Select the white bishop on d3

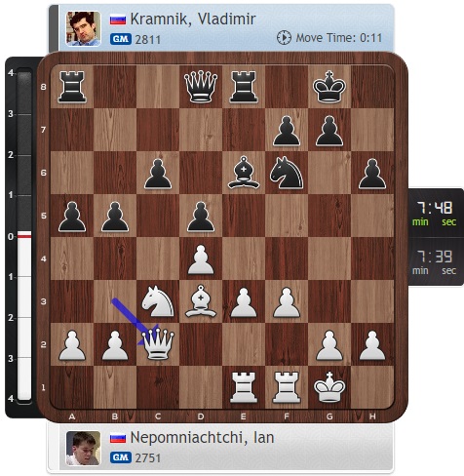pyautogui.click(x=201, y=301)
